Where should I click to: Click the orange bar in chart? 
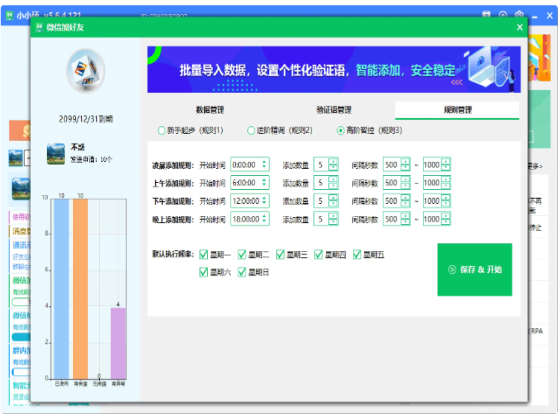click(80, 289)
